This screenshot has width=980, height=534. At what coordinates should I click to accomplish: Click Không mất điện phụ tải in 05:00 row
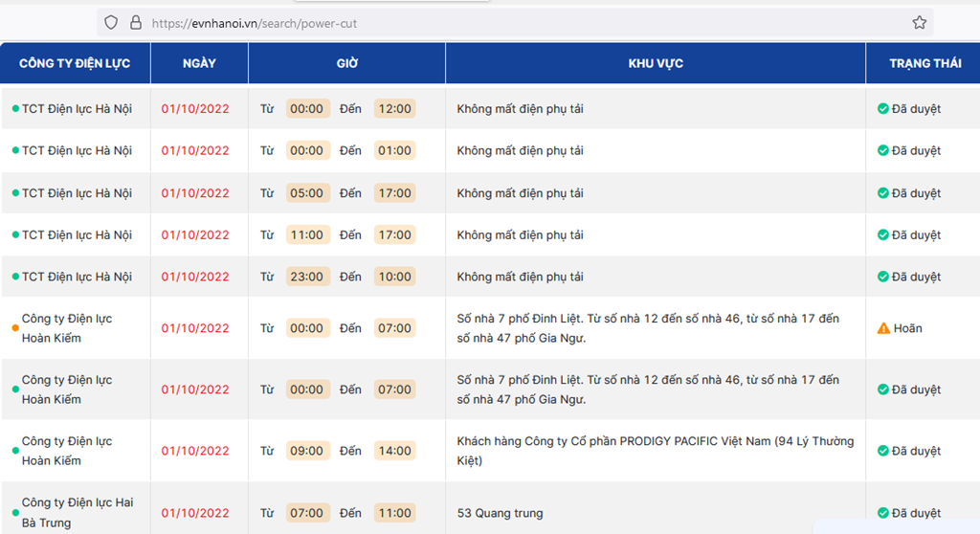(x=520, y=193)
